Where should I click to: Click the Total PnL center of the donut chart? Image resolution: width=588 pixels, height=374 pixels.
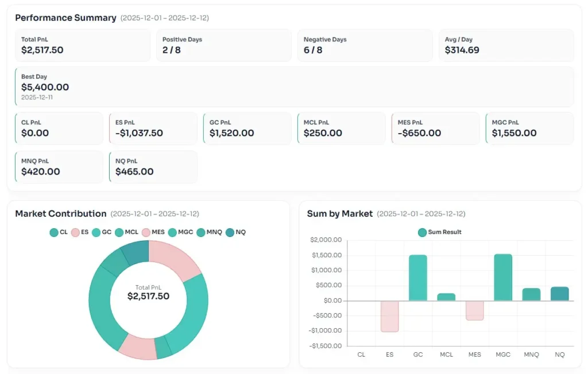pyautogui.click(x=148, y=293)
